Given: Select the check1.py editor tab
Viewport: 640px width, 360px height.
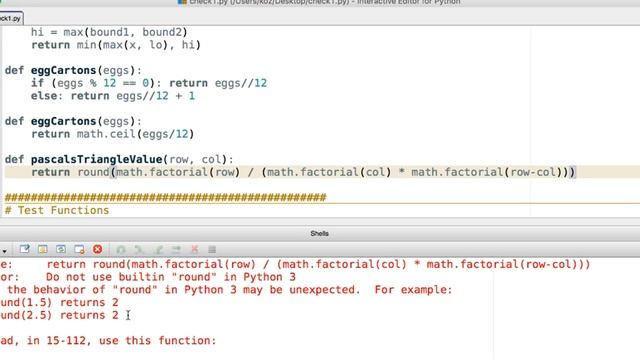Looking at the screenshot, I should coord(11,18).
